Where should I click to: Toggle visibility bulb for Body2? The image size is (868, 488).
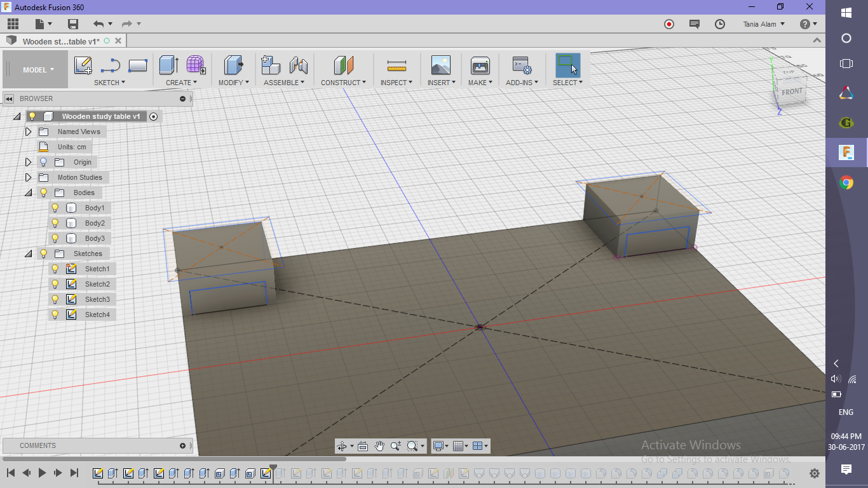[55, 223]
